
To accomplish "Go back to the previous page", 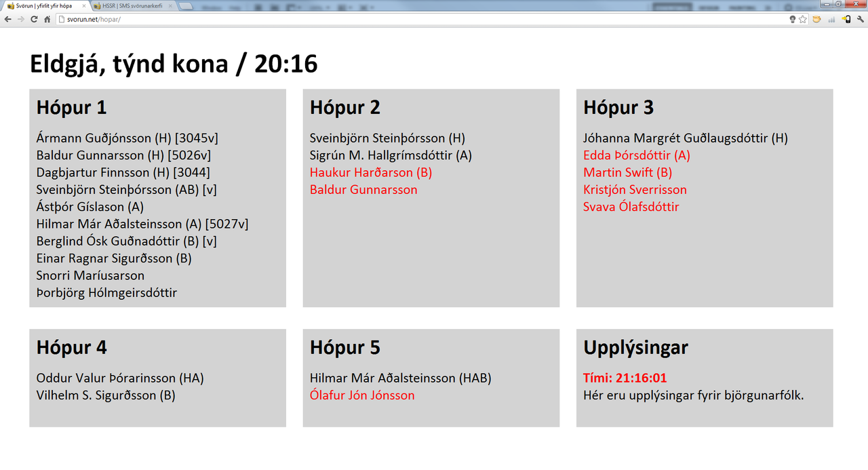I will (x=7, y=19).
